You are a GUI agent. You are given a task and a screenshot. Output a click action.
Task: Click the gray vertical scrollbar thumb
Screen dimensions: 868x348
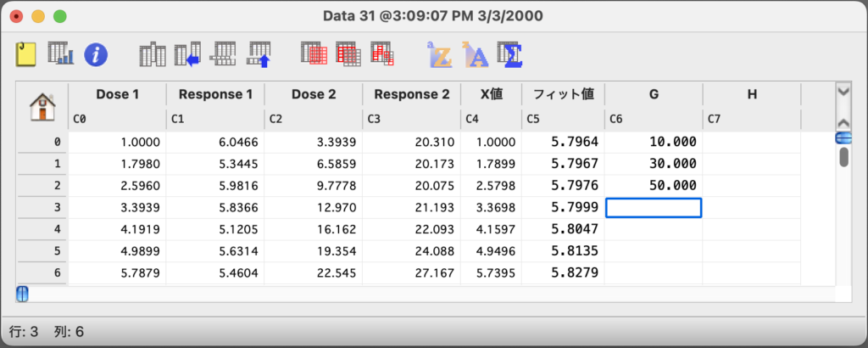(843, 157)
